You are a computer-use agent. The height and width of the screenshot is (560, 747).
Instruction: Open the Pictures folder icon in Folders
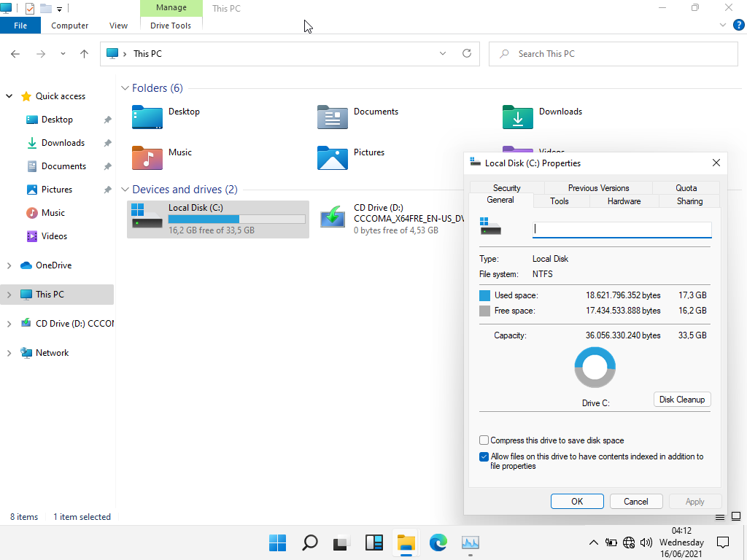click(x=333, y=158)
